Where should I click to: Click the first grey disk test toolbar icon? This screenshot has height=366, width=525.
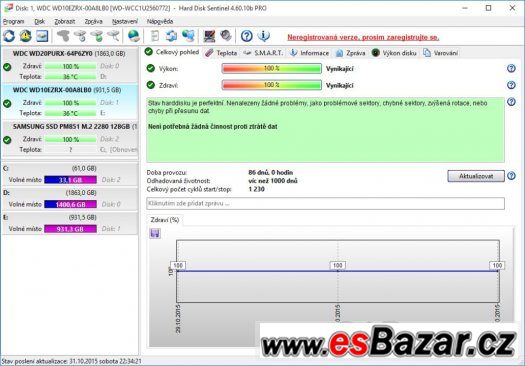tap(63, 36)
